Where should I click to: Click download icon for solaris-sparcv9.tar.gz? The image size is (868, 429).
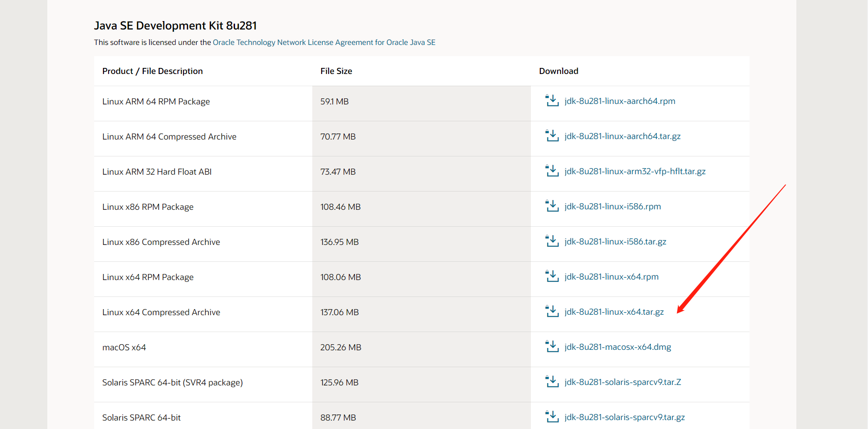coord(552,417)
